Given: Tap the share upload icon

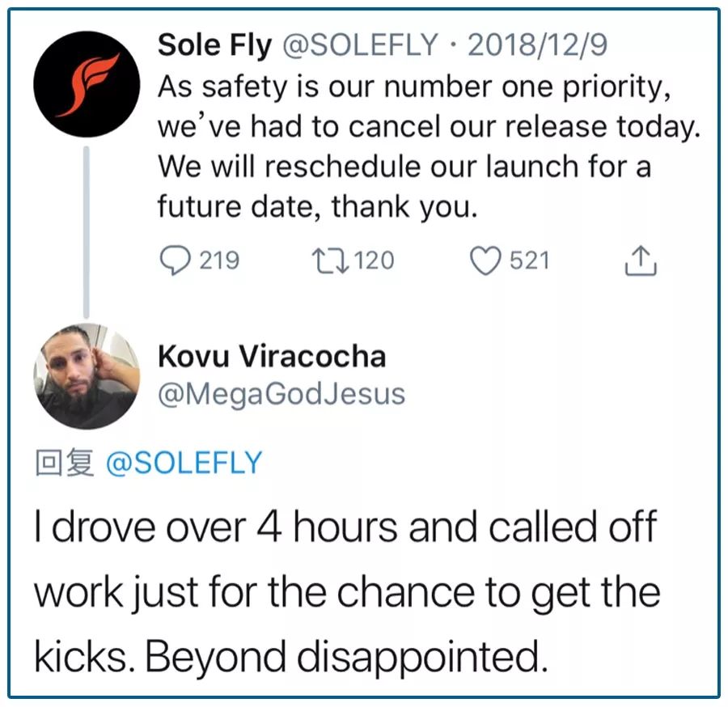Looking at the screenshot, I should tap(640, 261).
